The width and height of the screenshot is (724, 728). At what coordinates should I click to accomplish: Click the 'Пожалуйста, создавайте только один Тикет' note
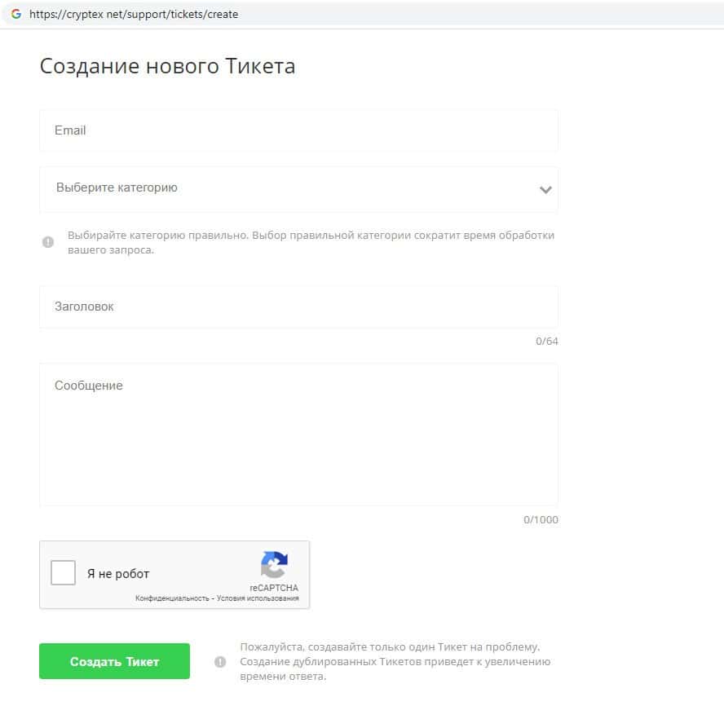(x=395, y=662)
